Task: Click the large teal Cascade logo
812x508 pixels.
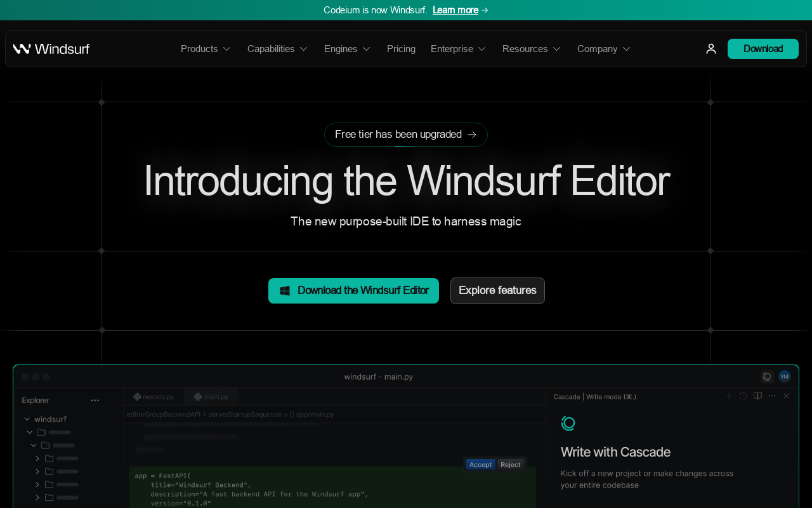Action: pyautogui.click(x=568, y=423)
